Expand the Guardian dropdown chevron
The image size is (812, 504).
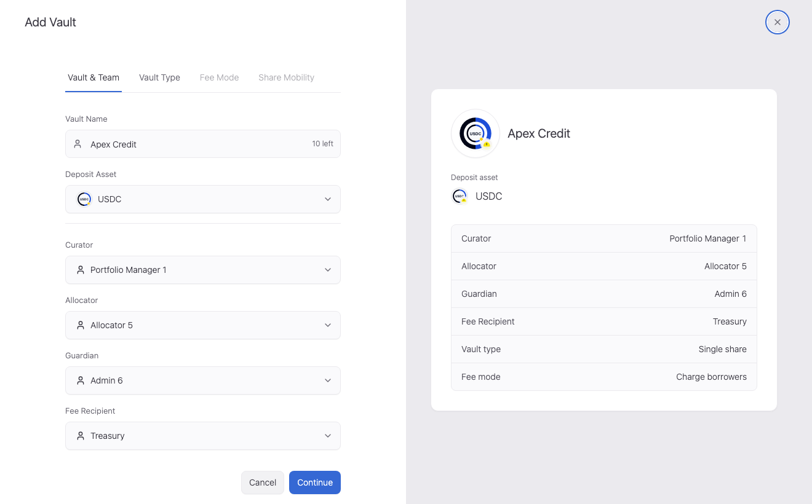click(x=328, y=380)
